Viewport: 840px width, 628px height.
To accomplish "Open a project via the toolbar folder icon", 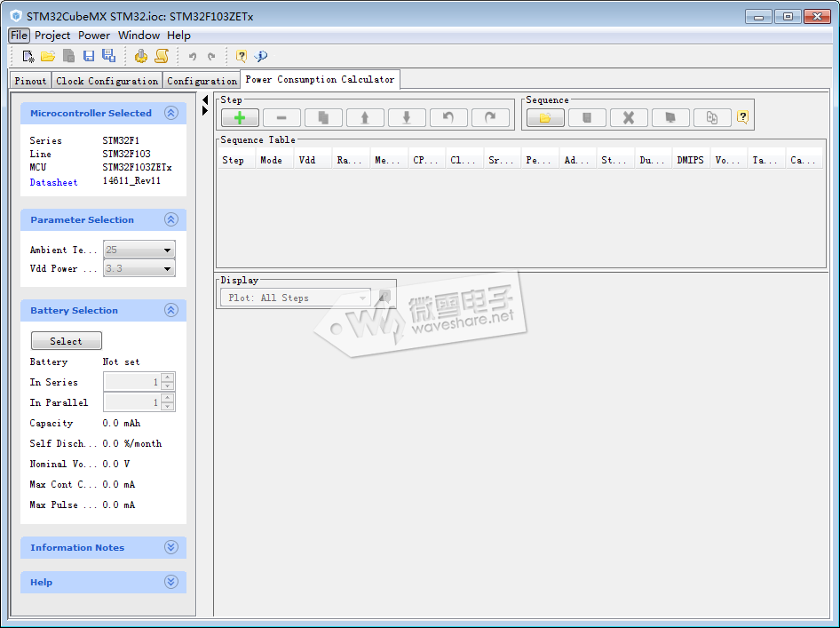I will coord(48,56).
